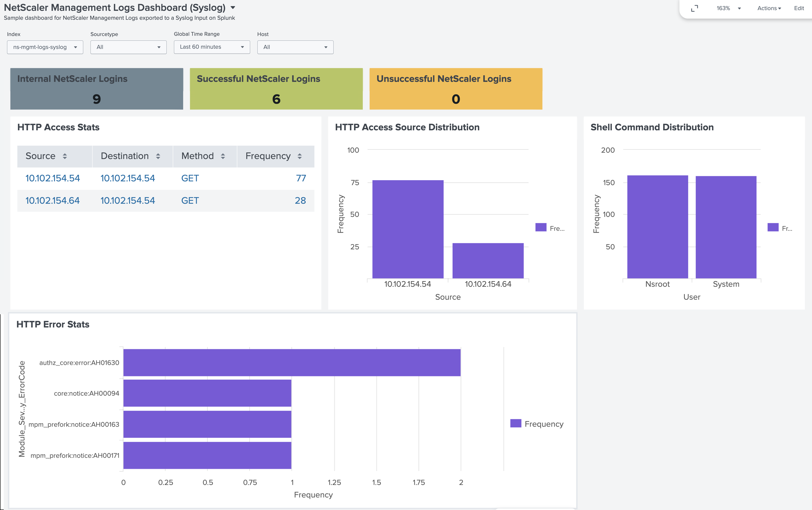Image resolution: width=812 pixels, height=510 pixels.
Task: Click the Internal NetScaler Logins tile
Action: (x=97, y=89)
